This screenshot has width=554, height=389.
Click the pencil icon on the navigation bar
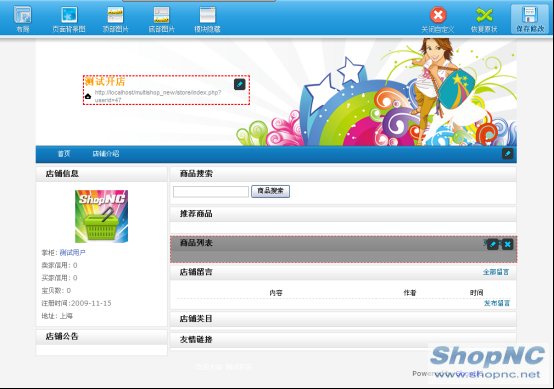click(x=507, y=154)
